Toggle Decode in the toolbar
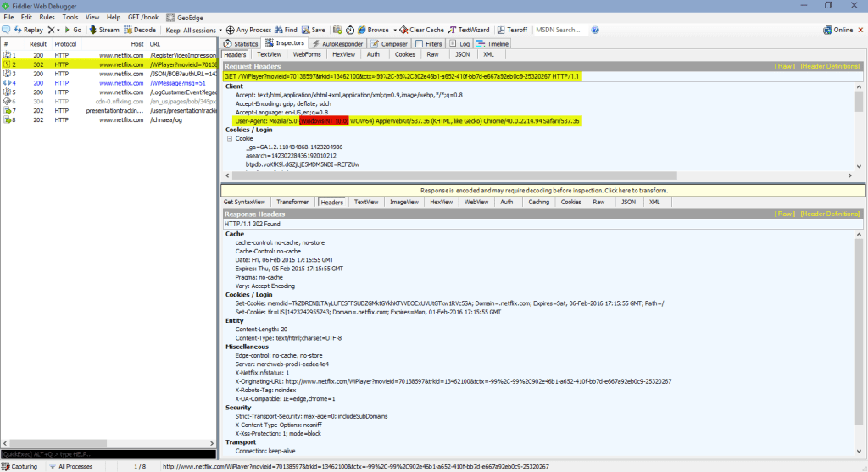Image resolution: width=868 pixels, height=472 pixels. [x=140, y=30]
